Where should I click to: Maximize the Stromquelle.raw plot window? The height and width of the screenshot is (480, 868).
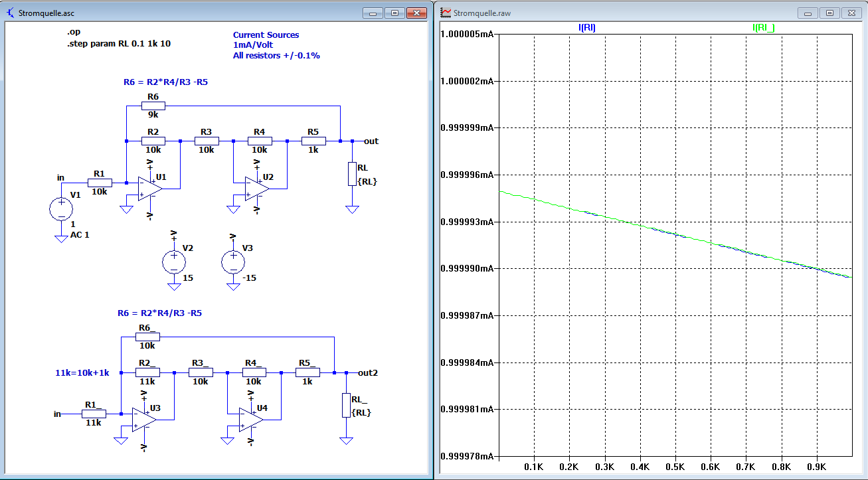coord(829,13)
